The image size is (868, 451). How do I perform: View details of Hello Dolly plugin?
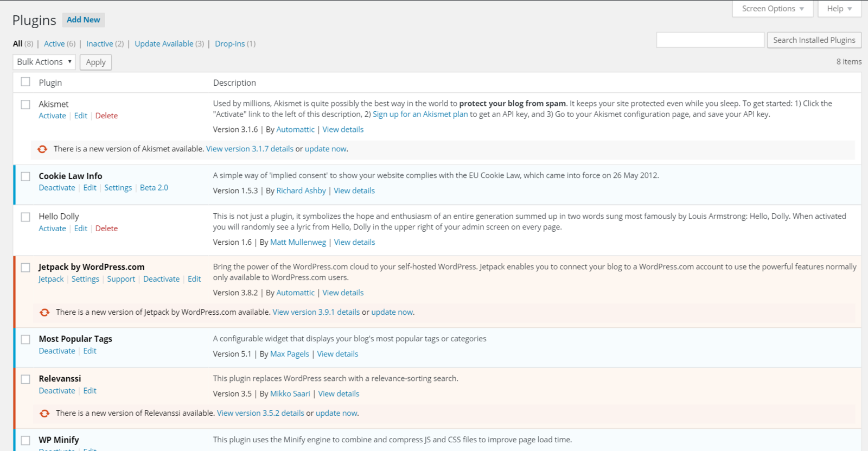[354, 242]
